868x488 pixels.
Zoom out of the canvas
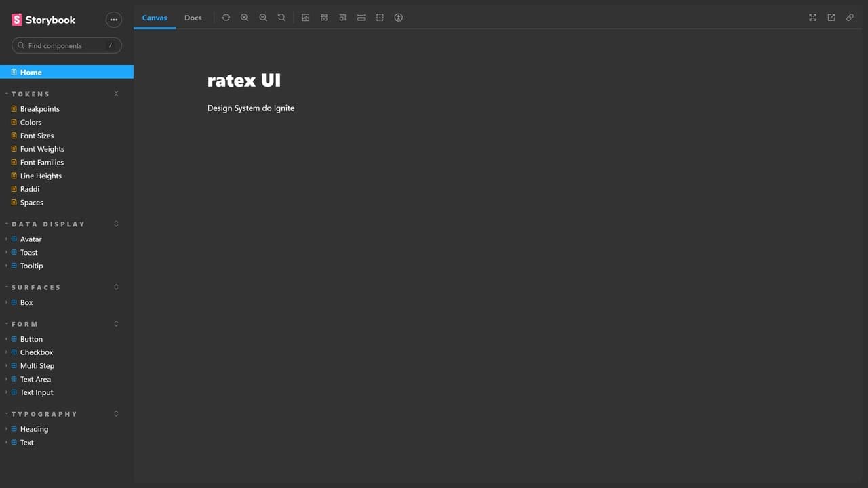pos(263,18)
